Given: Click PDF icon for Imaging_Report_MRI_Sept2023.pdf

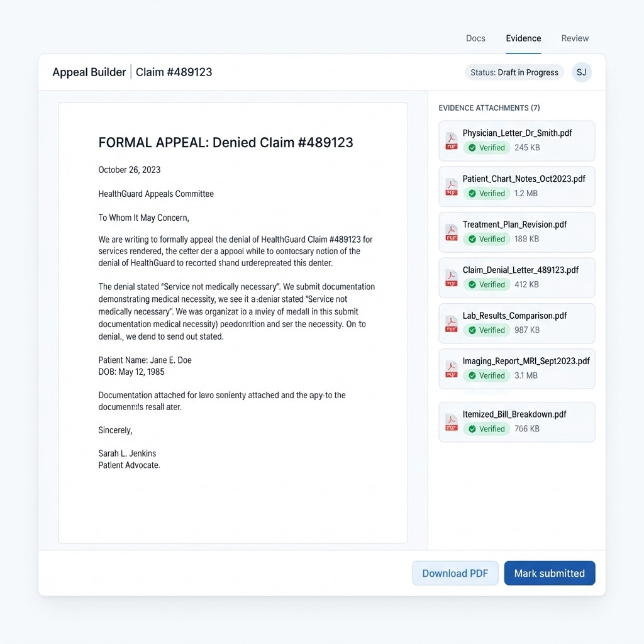Looking at the screenshot, I should click(452, 369).
